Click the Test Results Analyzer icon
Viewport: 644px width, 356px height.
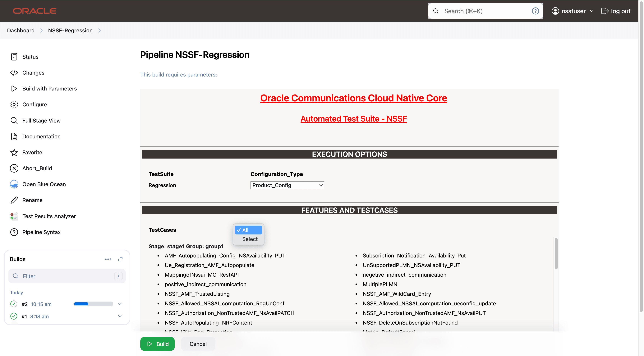coord(14,216)
